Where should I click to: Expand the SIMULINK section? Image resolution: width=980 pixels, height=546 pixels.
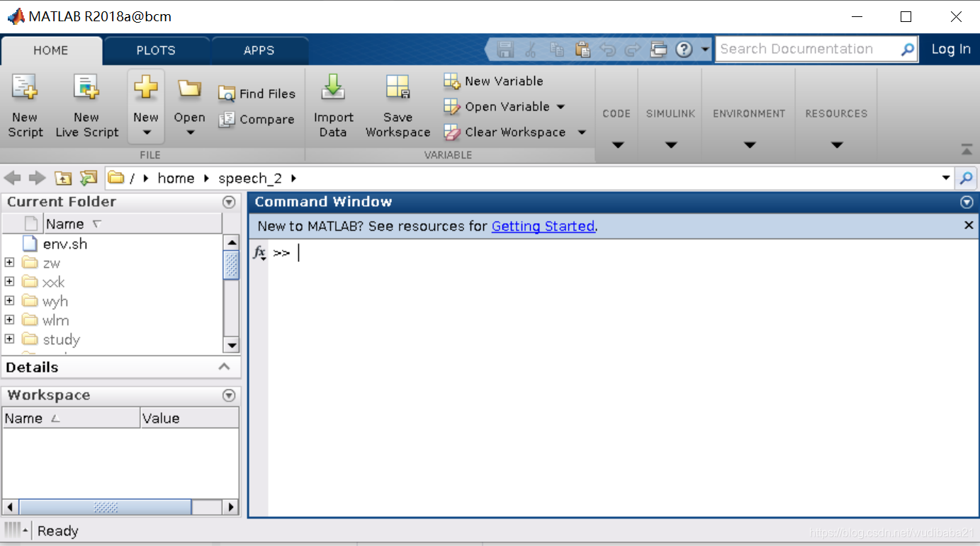coord(671,145)
